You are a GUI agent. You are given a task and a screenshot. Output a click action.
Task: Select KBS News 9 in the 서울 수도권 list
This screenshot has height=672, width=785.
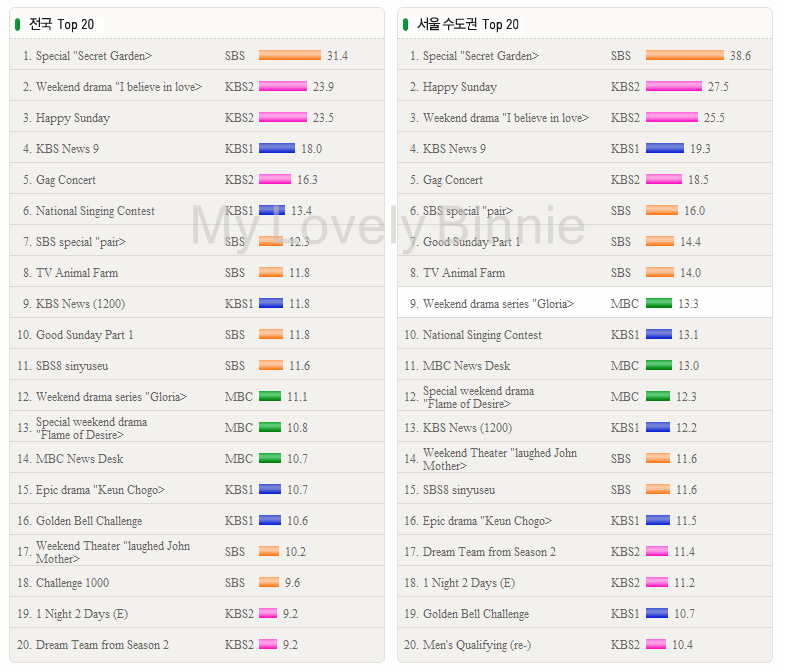tap(454, 149)
